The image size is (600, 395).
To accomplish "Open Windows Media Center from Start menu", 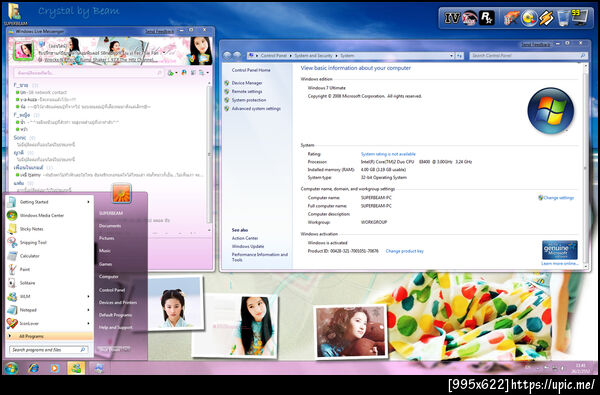I will 42,215.
